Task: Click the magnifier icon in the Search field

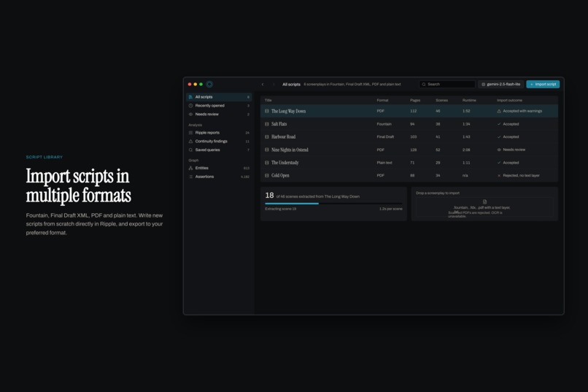Action: tap(424, 85)
